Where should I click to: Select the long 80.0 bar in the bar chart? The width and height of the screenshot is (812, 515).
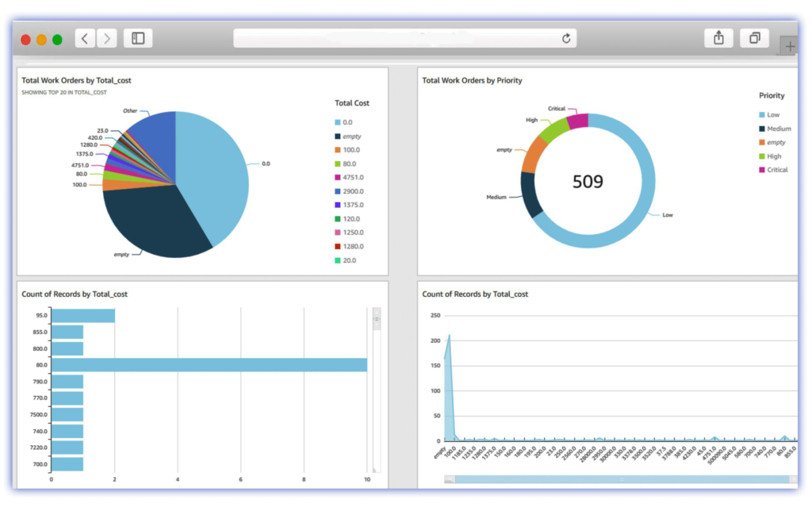coord(206,364)
